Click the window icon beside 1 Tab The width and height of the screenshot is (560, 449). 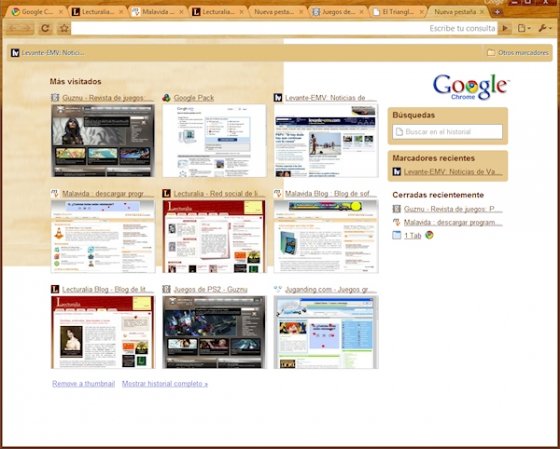coord(396,235)
